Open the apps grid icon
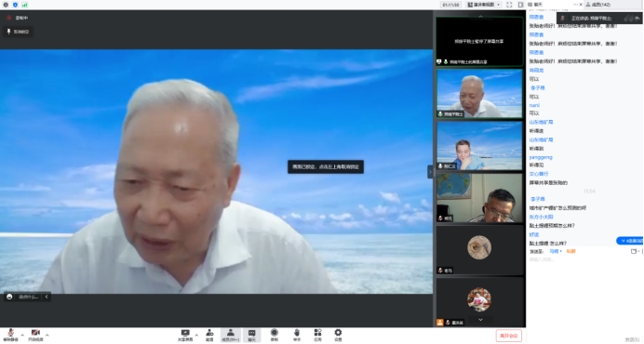Screen dimensions: 644x344 pyautogui.click(x=317, y=335)
